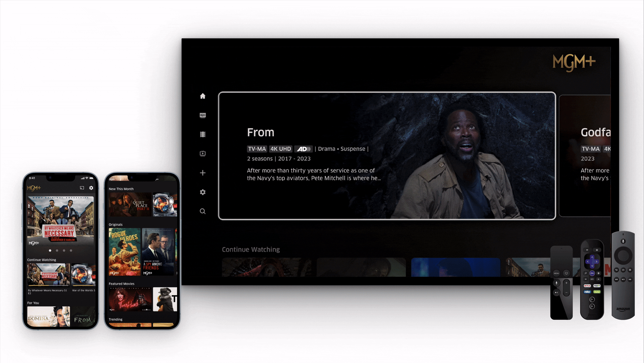This screenshot has height=363, width=644.
Task: Click the TV-MA rating badge for From
Action: (x=257, y=149)
